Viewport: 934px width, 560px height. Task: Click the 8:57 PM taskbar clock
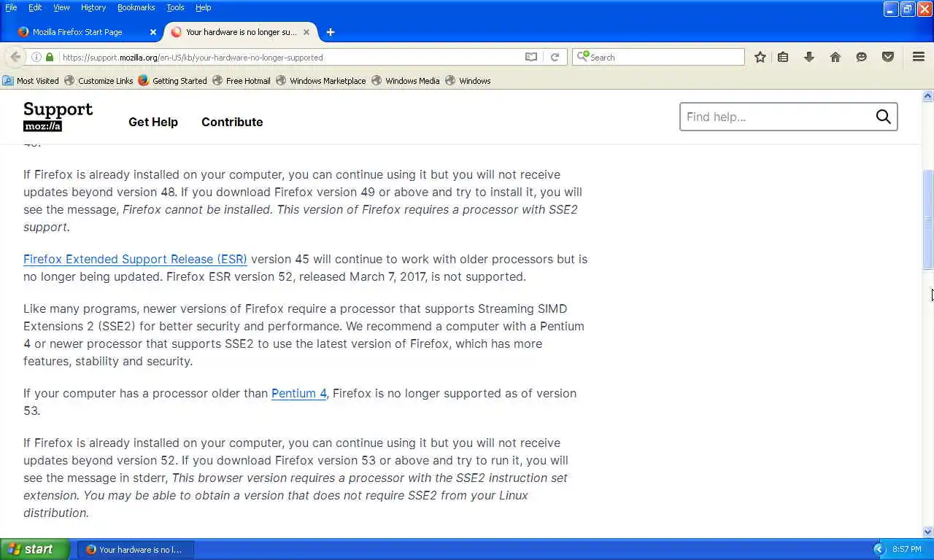tap(907, 549)
